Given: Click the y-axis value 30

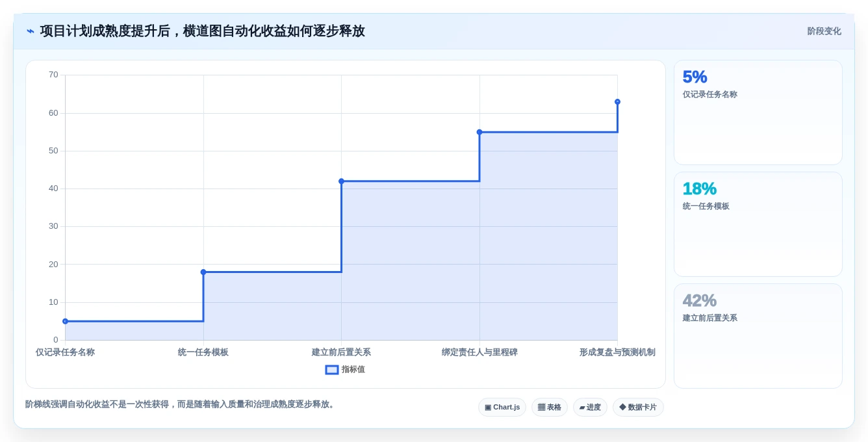Looking at the screenshot, I should [x=53, y=226].
